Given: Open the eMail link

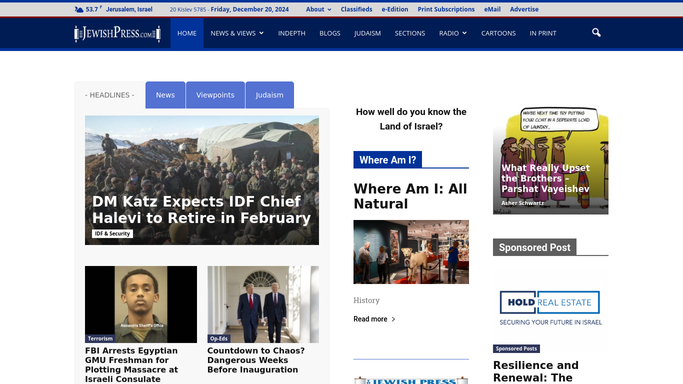Looking at the screenshot, I should (492, 9).
